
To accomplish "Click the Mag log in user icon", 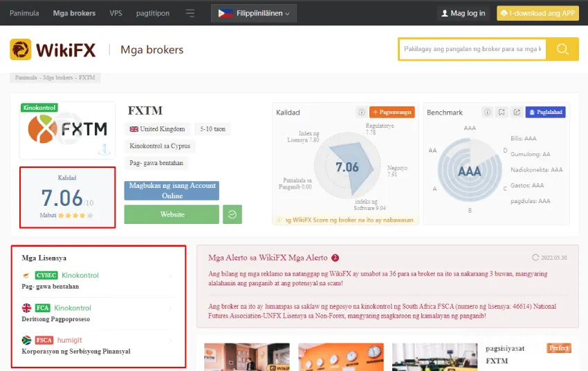I will 445,14.
